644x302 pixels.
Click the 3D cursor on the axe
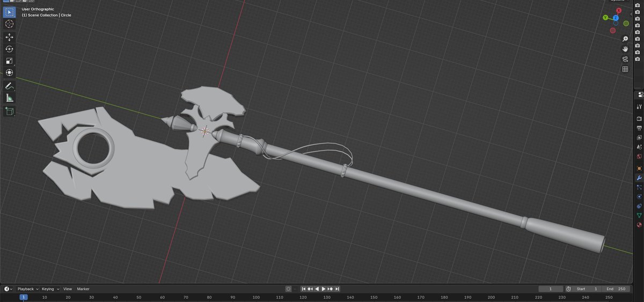coord(204,130)
